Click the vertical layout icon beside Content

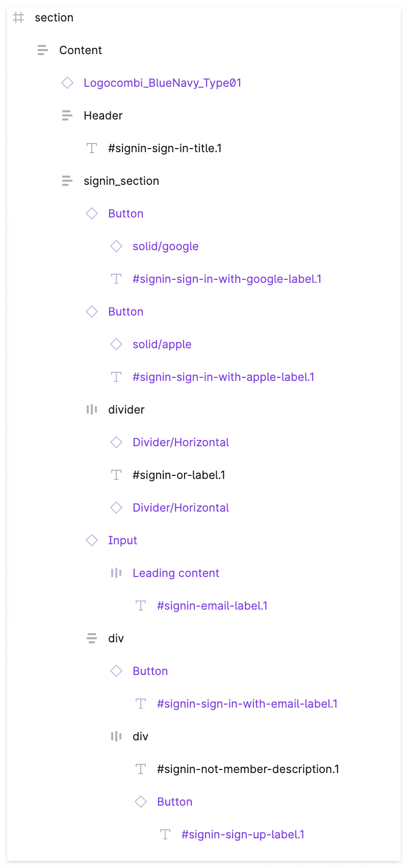[x=42, y=50]
